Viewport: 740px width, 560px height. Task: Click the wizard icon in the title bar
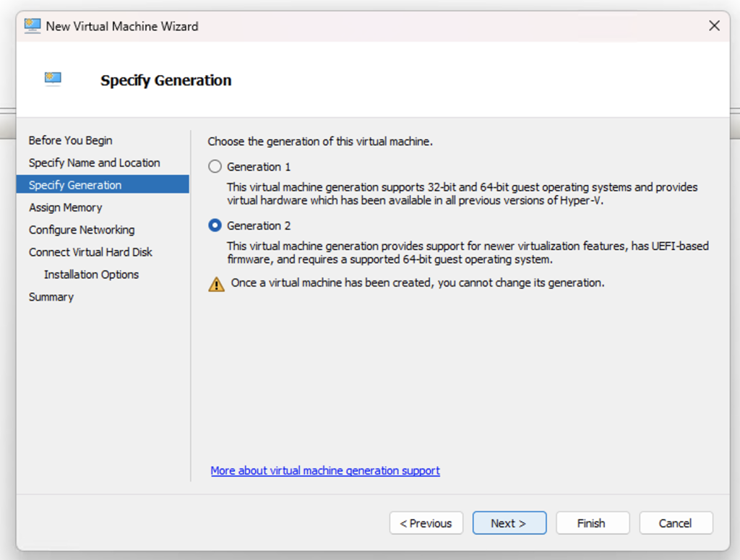point(33,26)
